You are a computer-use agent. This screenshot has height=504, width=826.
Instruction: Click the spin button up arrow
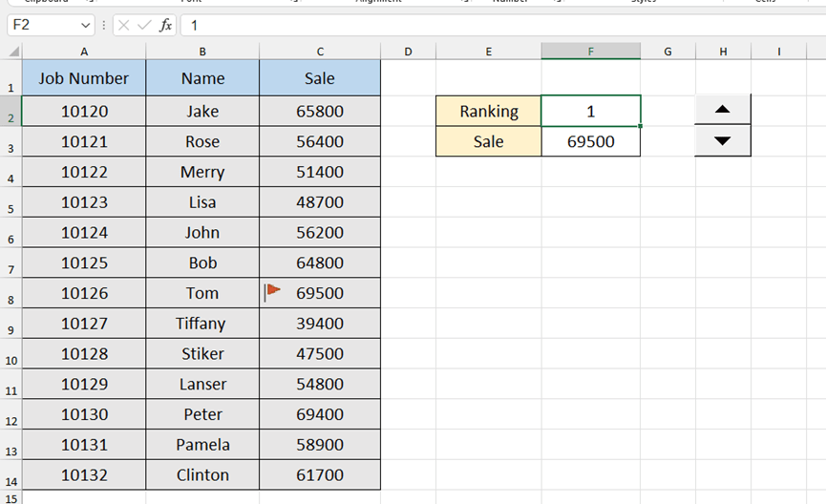pos(723,110)
